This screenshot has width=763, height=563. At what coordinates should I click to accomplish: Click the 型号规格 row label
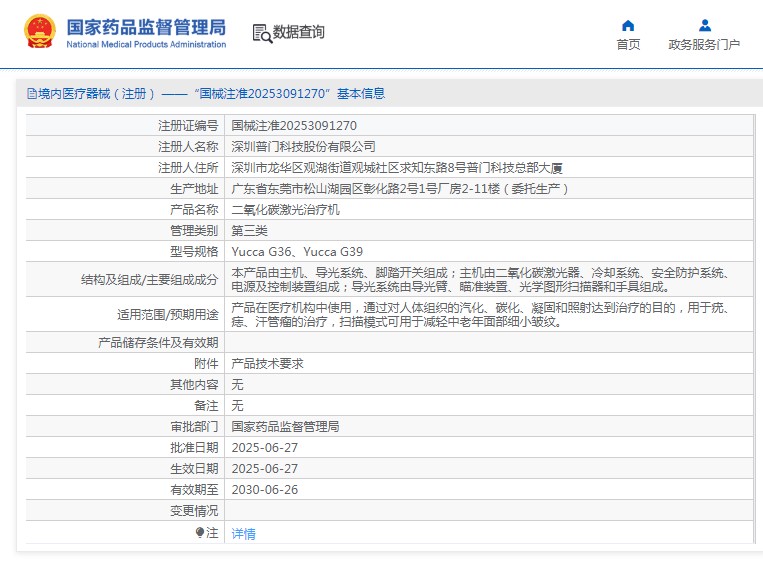[194, 252]
